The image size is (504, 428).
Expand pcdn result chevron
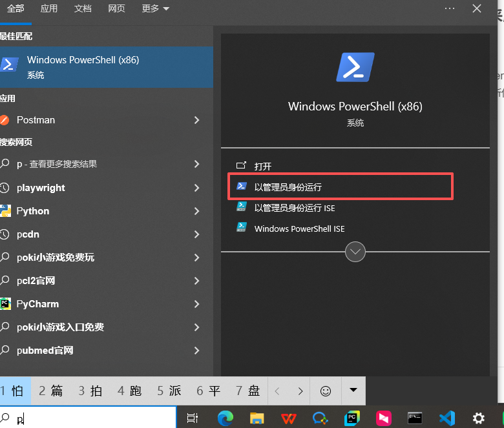click(x=196, y=234)
